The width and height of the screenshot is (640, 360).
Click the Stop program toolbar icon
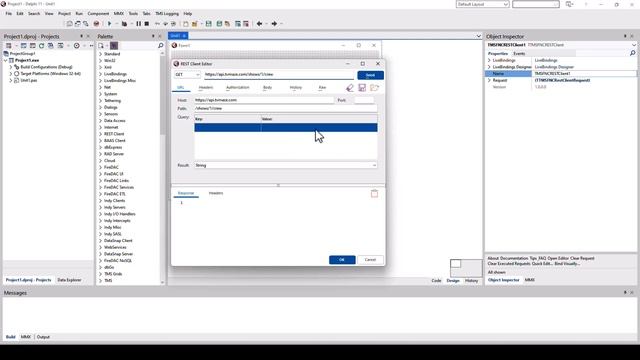point(147,24)
